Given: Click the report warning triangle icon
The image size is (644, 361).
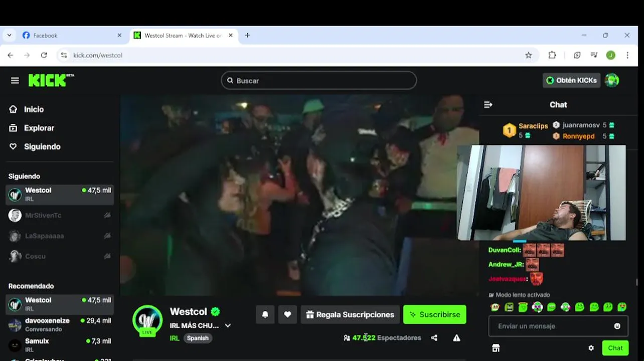Looking at the screenshot, I should [456, 338].
